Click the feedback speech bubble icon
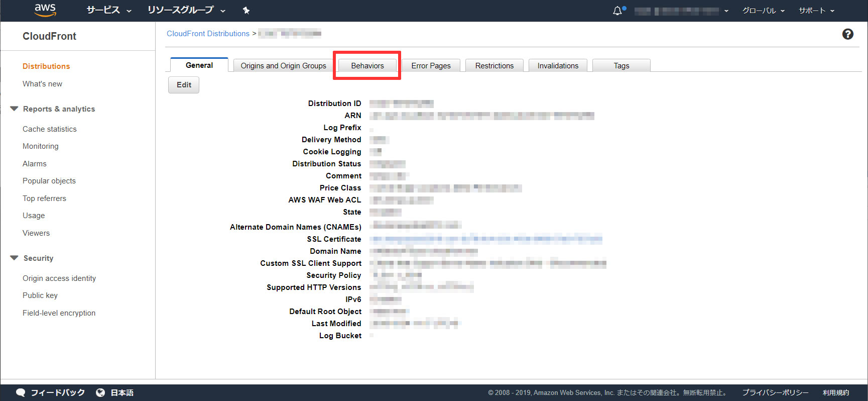Image resolution: width=868 pixels, height=401 pixels. click(21, 392)
